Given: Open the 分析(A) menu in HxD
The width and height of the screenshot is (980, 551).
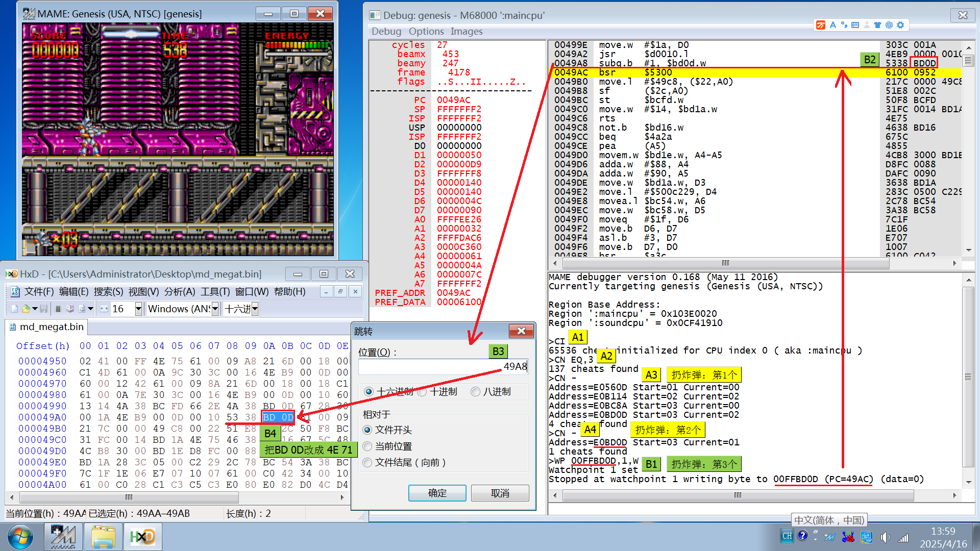Looking at the screenshot, I should coord(180,291).
